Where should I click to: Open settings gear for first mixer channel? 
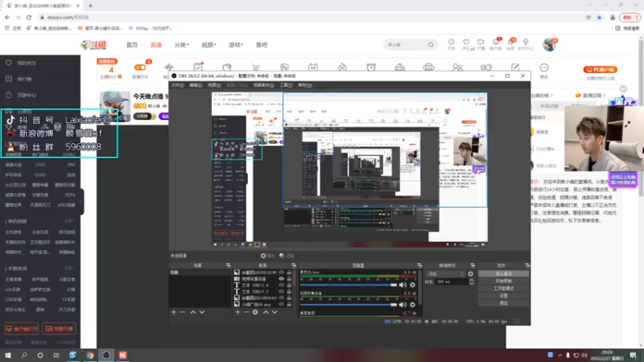[x=412, y=285]
